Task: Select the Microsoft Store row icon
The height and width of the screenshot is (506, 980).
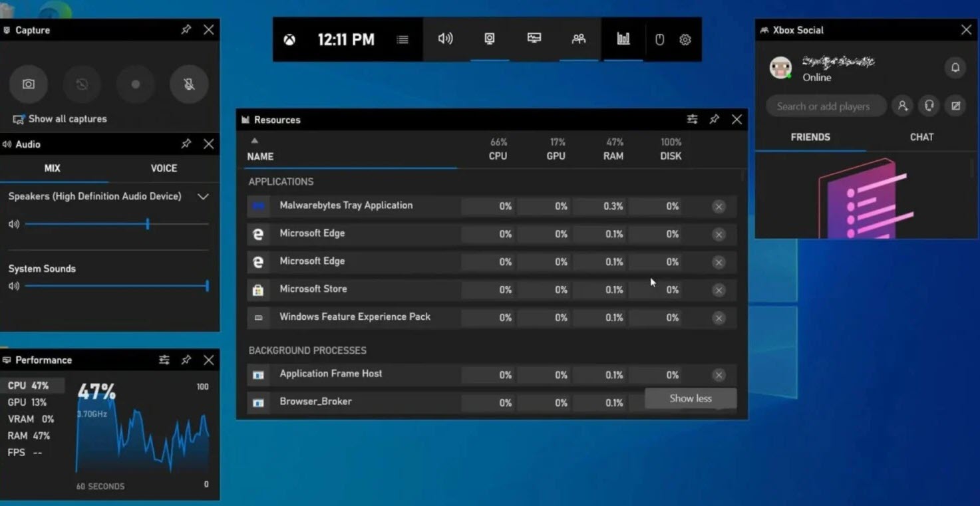Action: pyautogui.click(x=258, y=290)
